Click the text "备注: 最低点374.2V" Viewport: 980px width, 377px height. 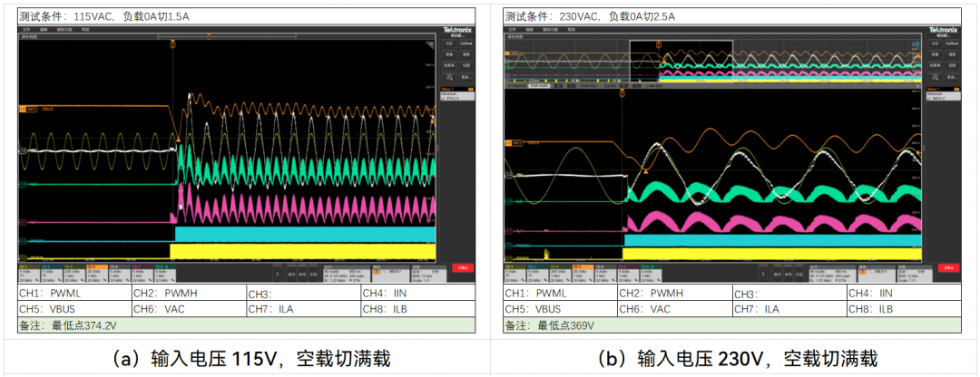click(x=68, y=325)
